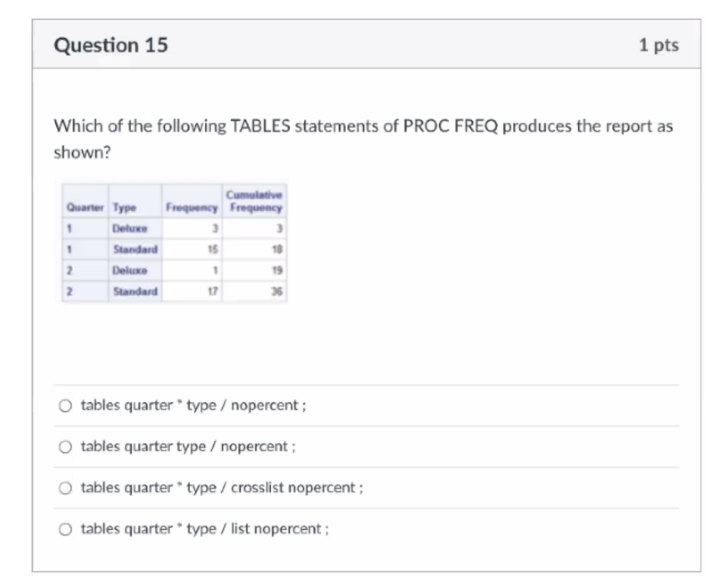Viewport: 713px width, 588px height.
Task: Select the 'list nopercent' radio button
Action: point(66,529)
